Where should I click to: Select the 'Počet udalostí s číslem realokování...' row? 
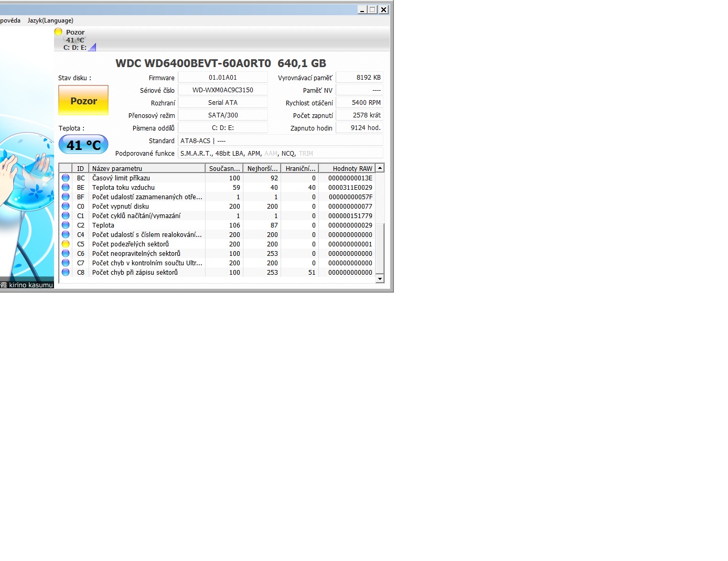coord(218,234)
